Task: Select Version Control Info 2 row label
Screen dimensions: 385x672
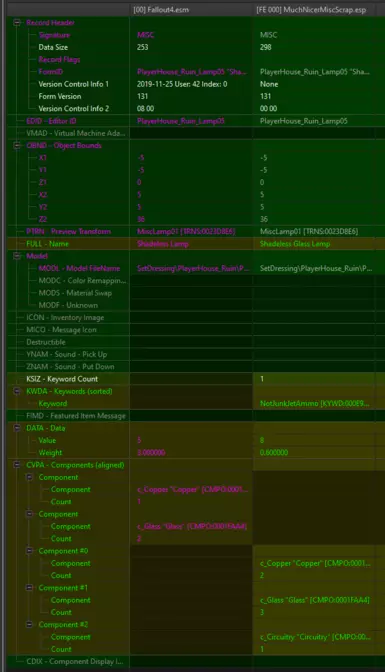Action: tap(74, 108)
